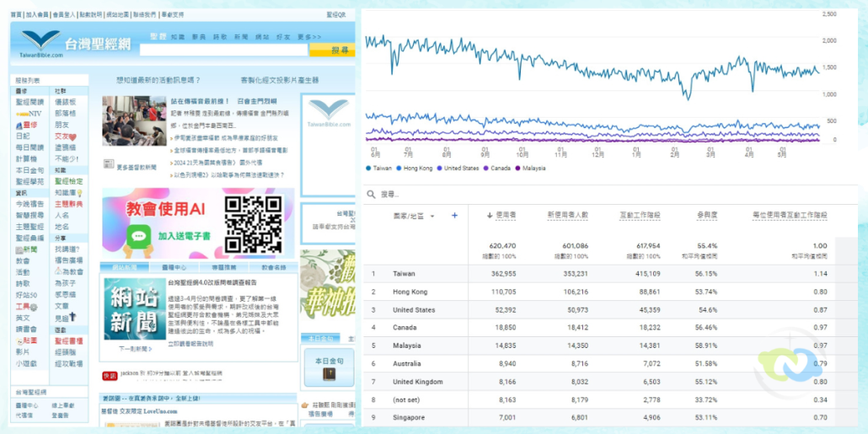Click the QR code on the AI banner
868x434 pixels.
coord(254,223)
